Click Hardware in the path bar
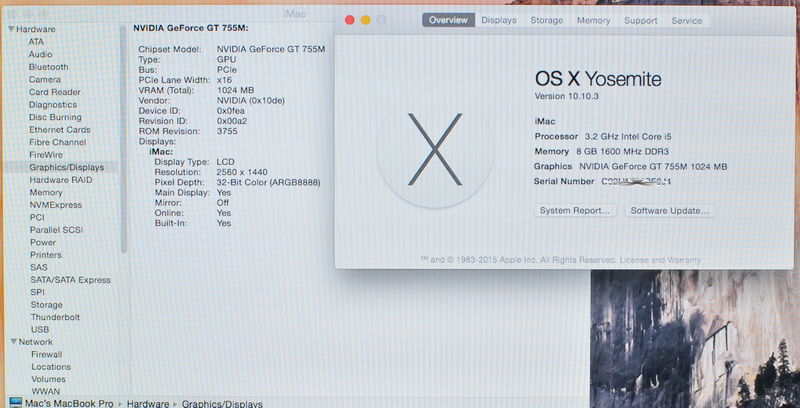Screen dimensions: 800x408 [148, 403]
